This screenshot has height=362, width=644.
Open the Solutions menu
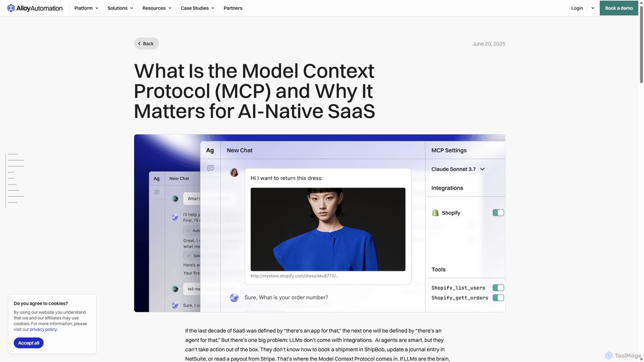click(120, 8)
